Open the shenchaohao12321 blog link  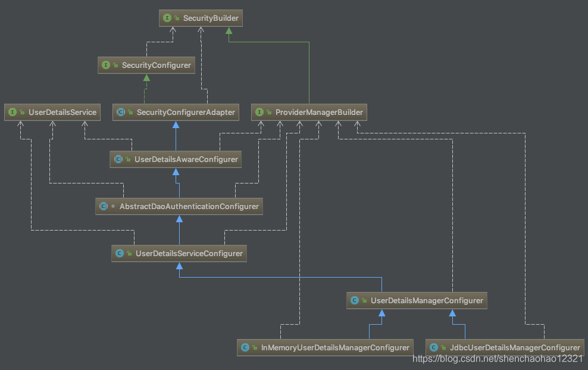496,360
